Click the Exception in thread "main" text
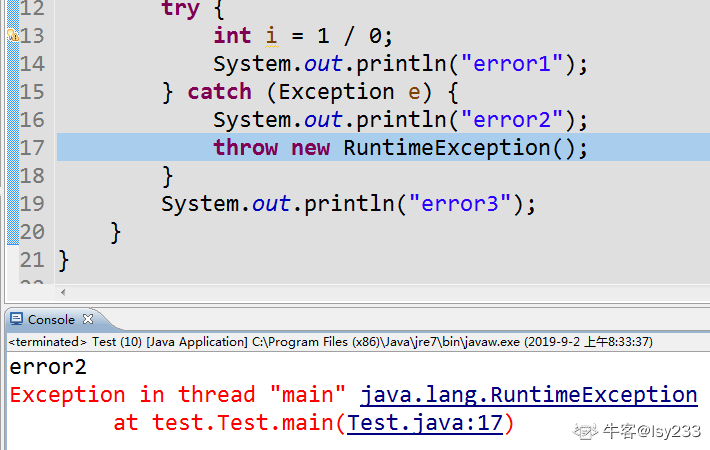This screenshot has width=710, height=450. point(178,395)
